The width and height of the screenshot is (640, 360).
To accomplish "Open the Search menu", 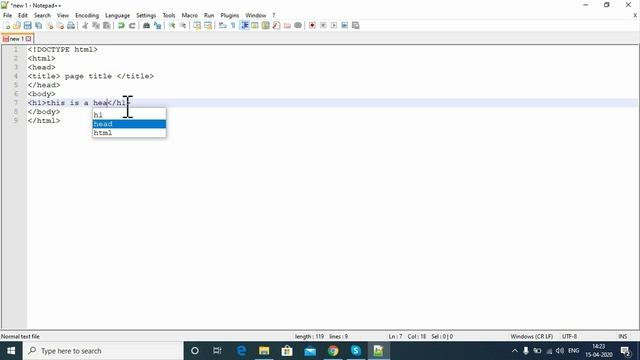I will click(42, 15).
